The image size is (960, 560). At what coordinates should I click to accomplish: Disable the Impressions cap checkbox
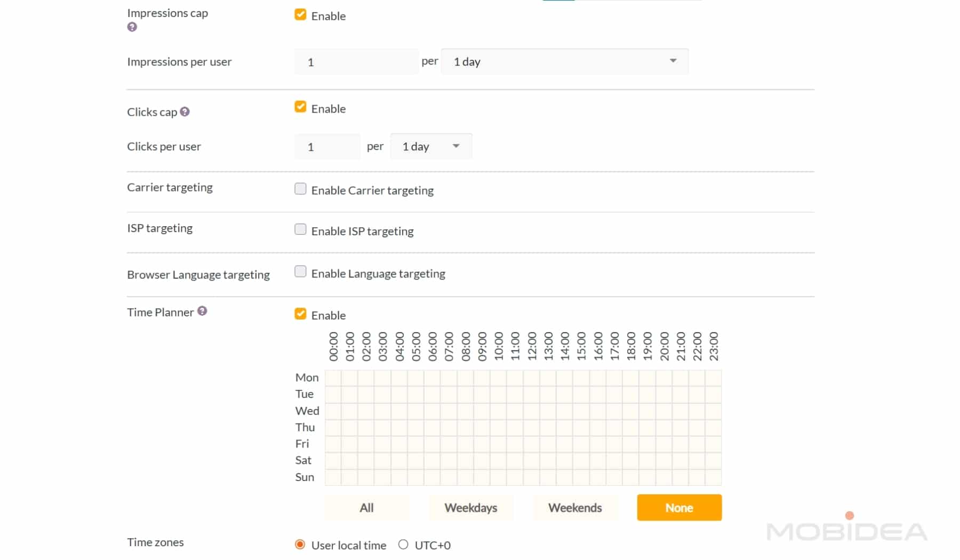tap(300, 15)
